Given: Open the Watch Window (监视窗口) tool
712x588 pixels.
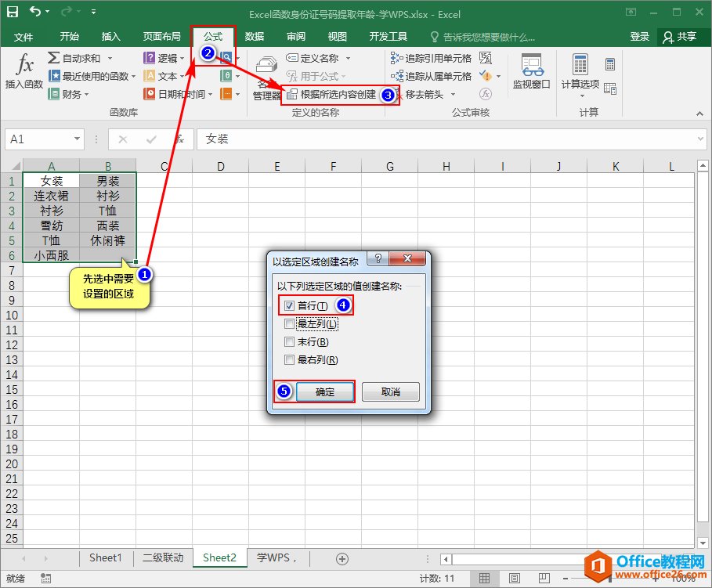Looking at the screenshot, I should [531, 71].
